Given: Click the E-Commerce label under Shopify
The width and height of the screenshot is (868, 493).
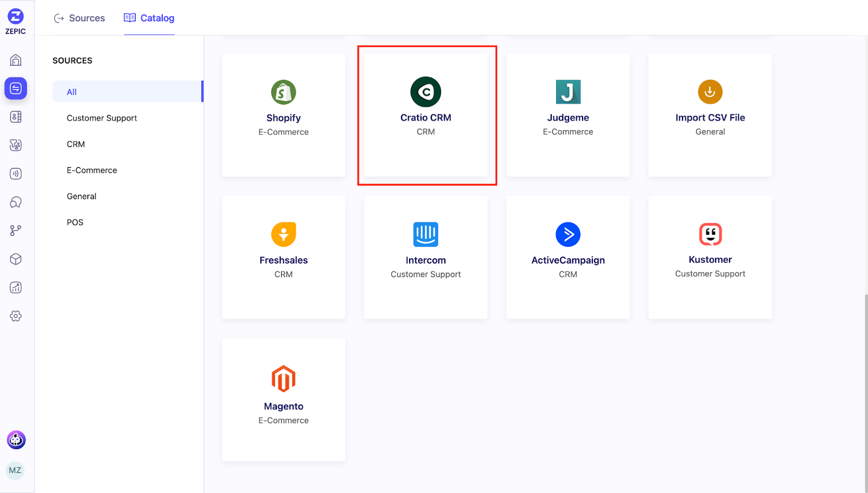Looking at the screenshot, I should coord(283,132).
